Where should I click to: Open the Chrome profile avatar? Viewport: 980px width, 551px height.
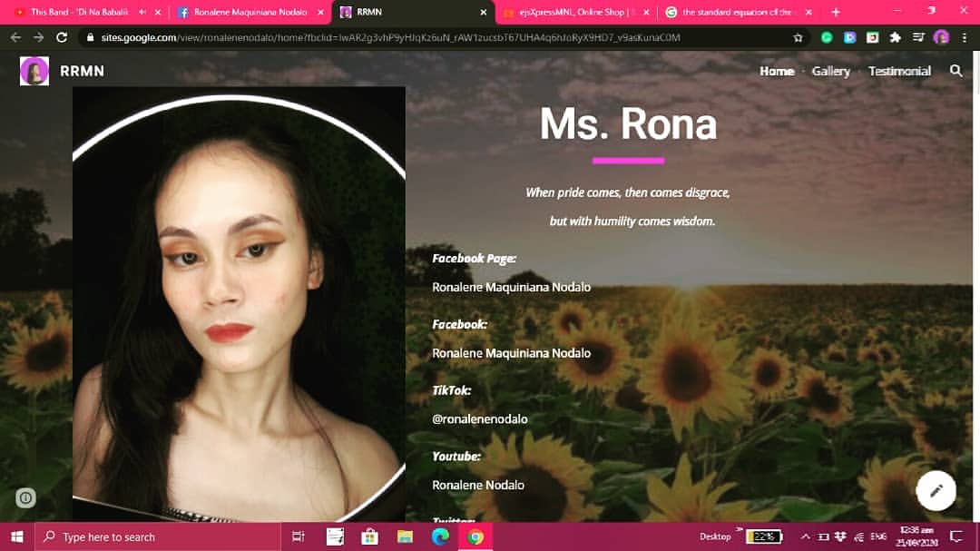941,37
